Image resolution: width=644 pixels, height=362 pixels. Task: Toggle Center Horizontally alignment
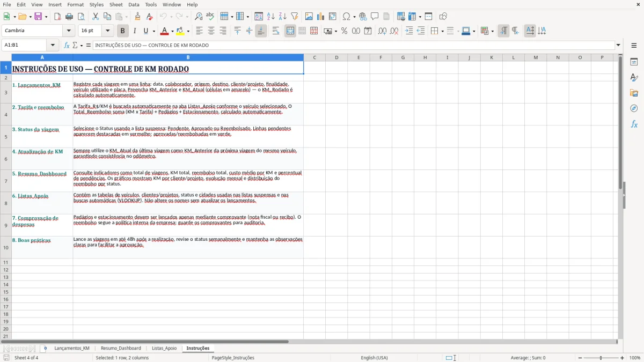click(x=211, y=31)
